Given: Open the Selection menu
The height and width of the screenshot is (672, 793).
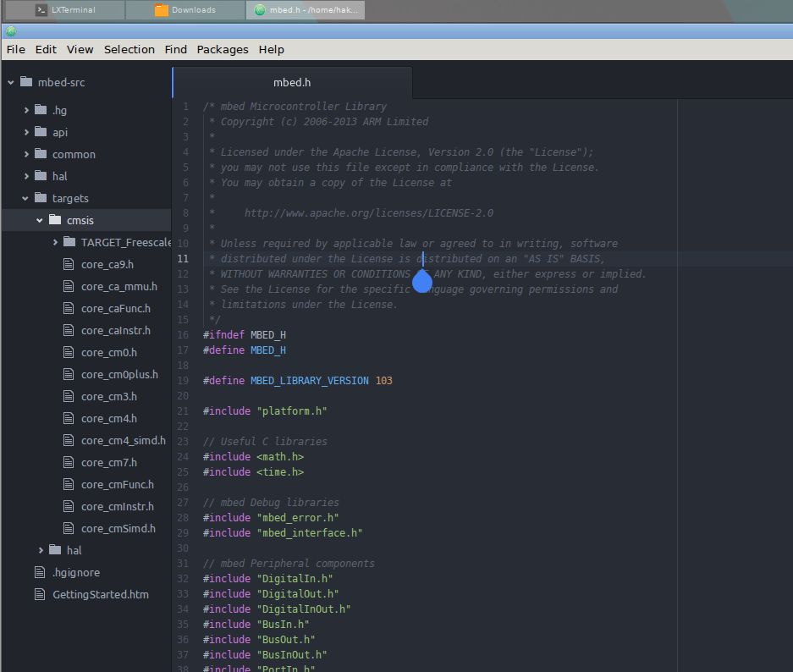Looking at the screenshot, I should (129, 49).
